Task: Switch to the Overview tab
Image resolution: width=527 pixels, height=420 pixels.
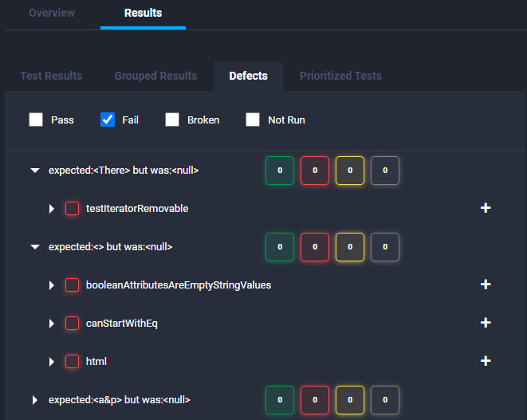Action: (52, 13)
